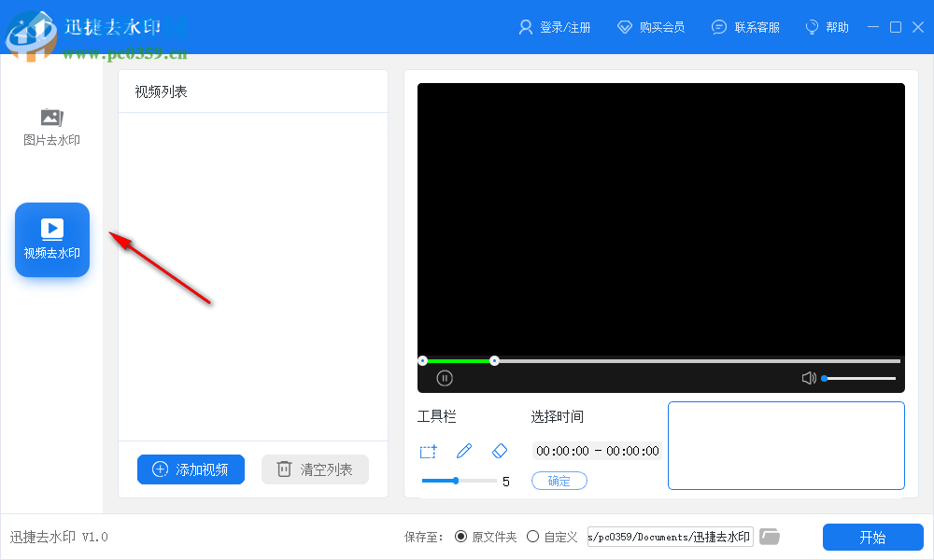This screenshot has width=934, height=560.
Task: Open the folder browser next to save path
Action: (x=769, y=536)
